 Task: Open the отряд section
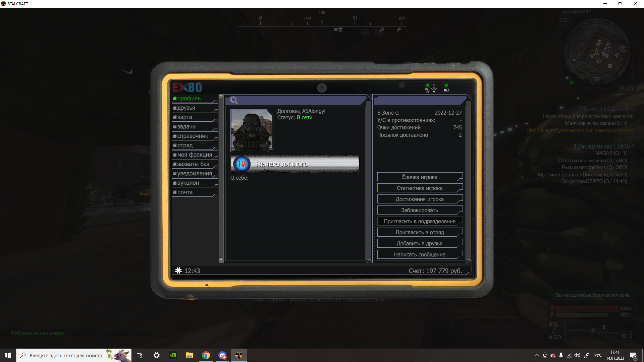coord(195,145)
